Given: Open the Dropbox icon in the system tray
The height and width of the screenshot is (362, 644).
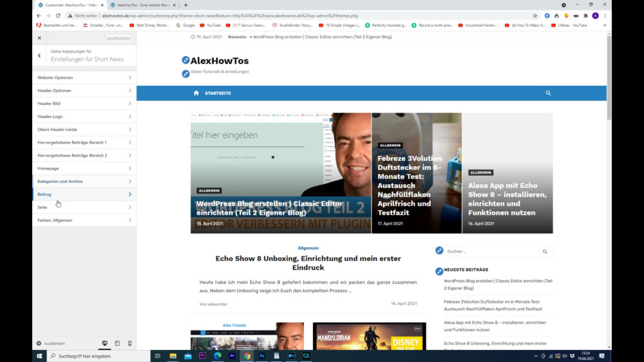Looking at the screenshot, I should click(x=572, y=356).
